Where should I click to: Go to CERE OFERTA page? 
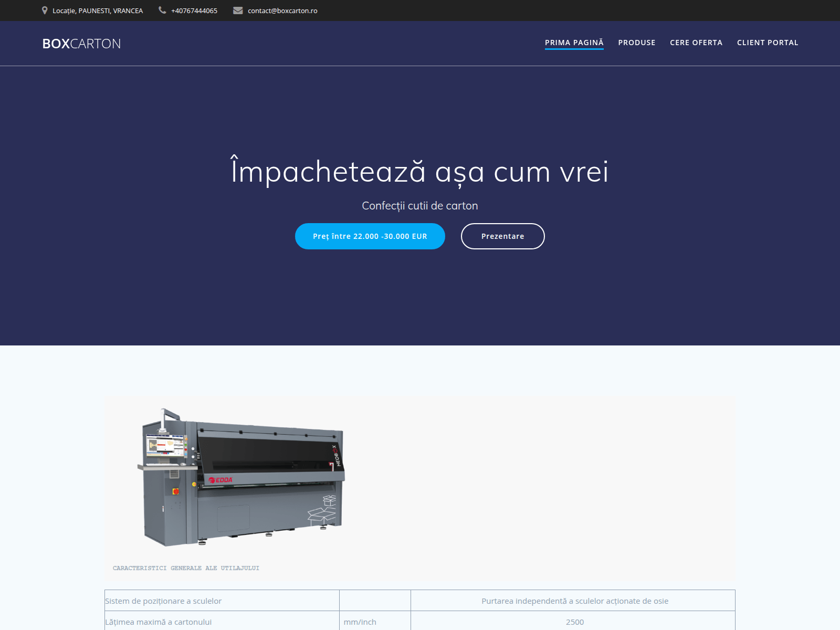pos(696,43)
